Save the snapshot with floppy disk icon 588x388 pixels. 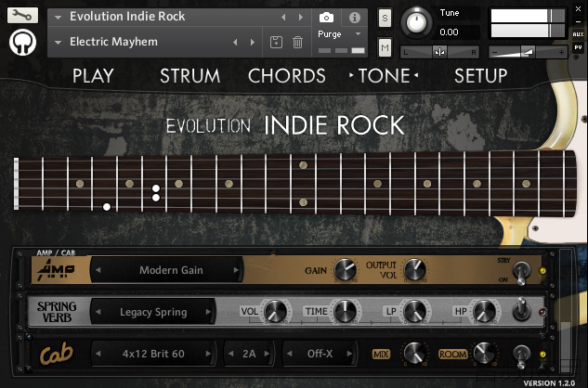[x=277, y=42]
